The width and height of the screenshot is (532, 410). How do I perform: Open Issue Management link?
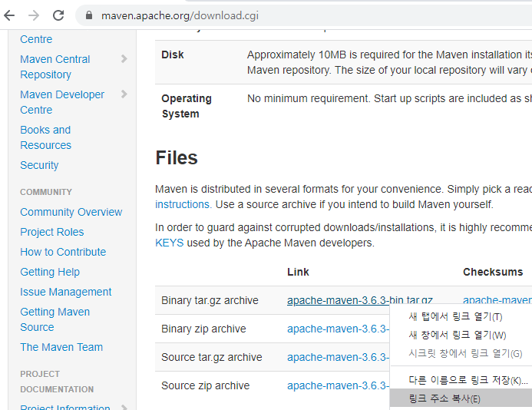(x=66, y=293)
